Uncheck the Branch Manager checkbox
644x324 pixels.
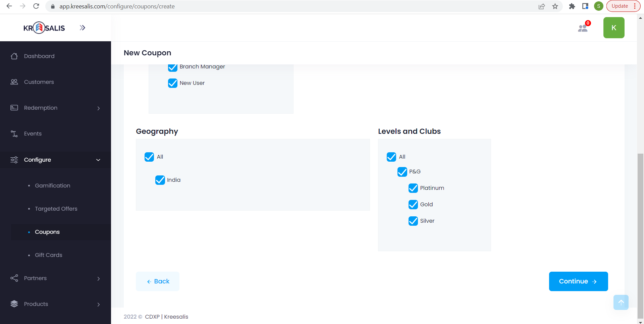click(173, 67)
